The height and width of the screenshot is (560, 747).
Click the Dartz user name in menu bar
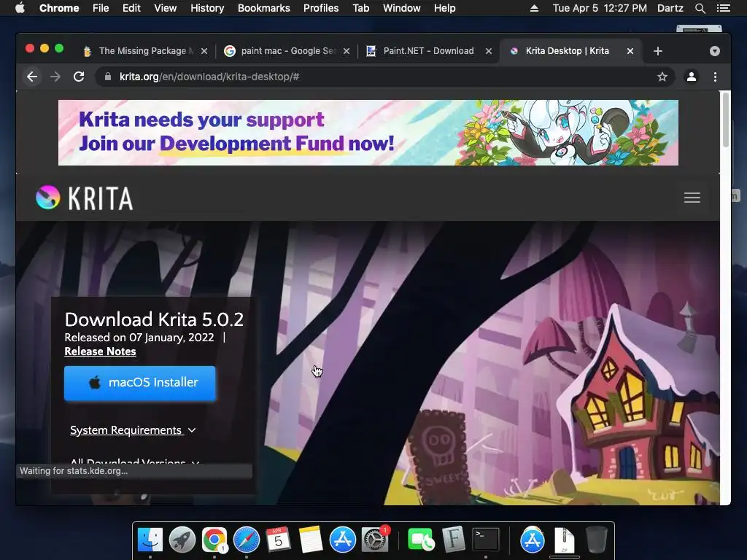coord(670,8)
